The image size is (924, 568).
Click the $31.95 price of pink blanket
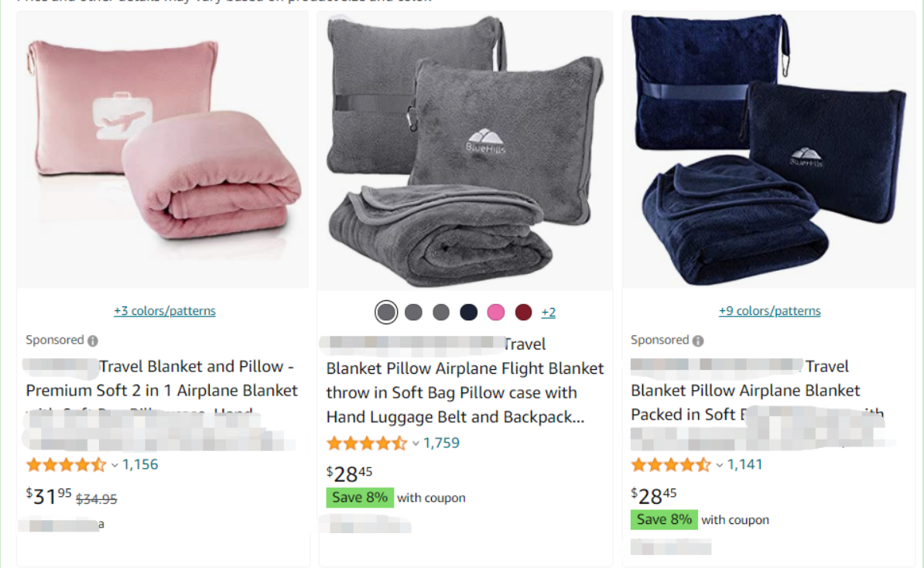pos(49,496)
